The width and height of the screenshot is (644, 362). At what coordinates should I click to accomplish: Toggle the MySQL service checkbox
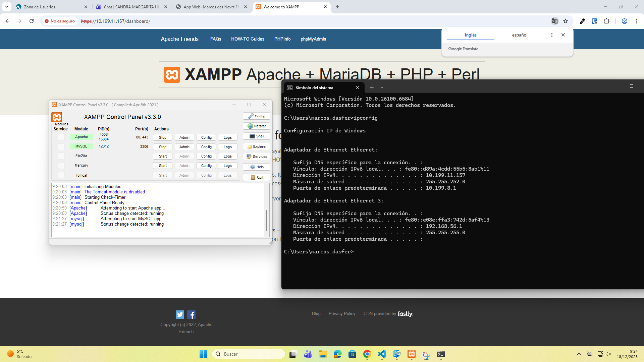pyautogui.click(x=61, y=146)
